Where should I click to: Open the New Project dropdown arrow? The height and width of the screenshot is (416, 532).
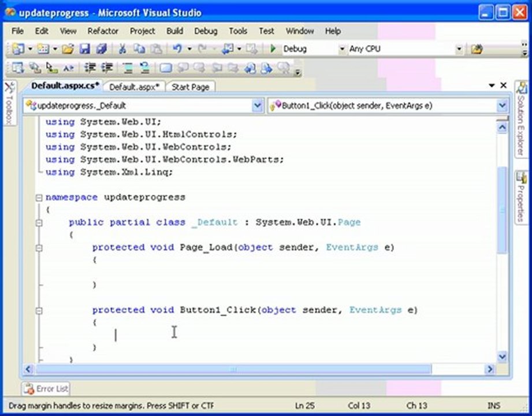point(30,49)
